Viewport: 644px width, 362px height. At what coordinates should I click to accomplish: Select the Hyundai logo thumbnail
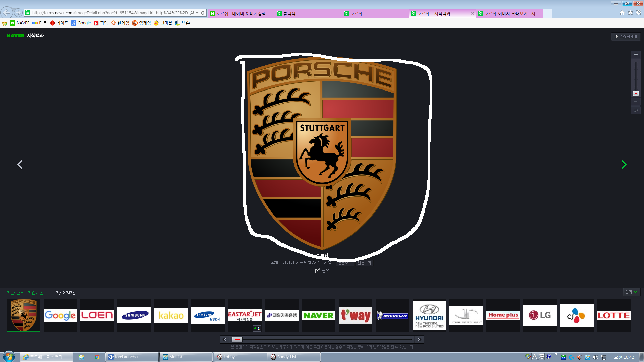[429, 315]
